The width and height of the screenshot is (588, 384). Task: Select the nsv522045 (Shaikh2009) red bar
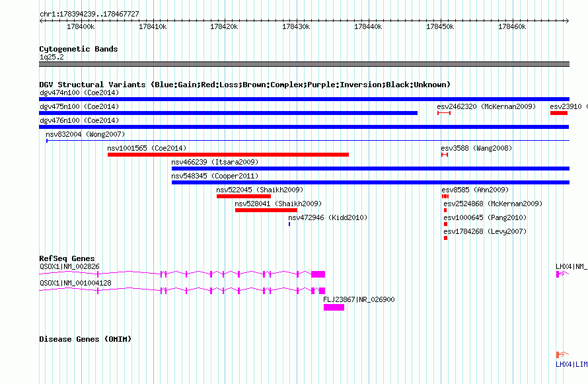pyautogui.click(x=244, y=196)
